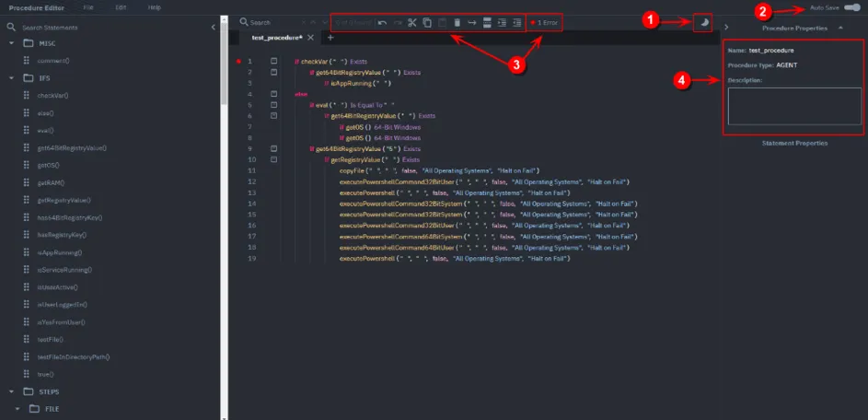Click the redo arrow in editor toolbar

397,22
